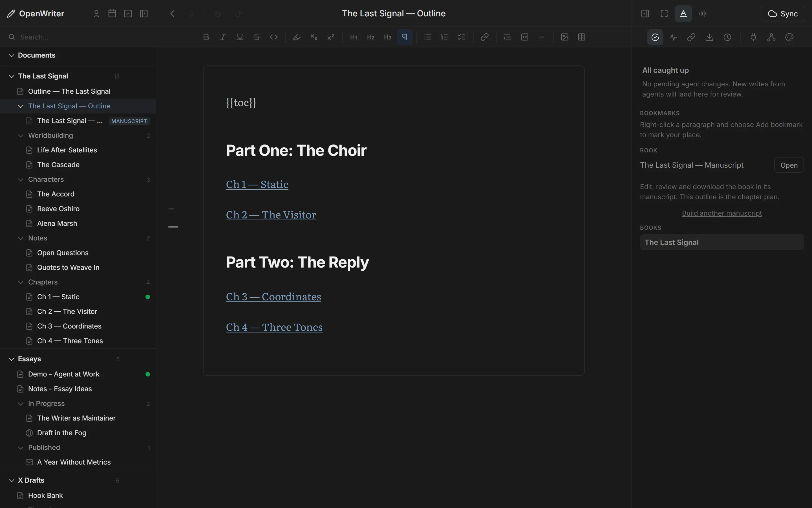The image size is (812, 508).
Task: Insert a table
Action: 582,37
